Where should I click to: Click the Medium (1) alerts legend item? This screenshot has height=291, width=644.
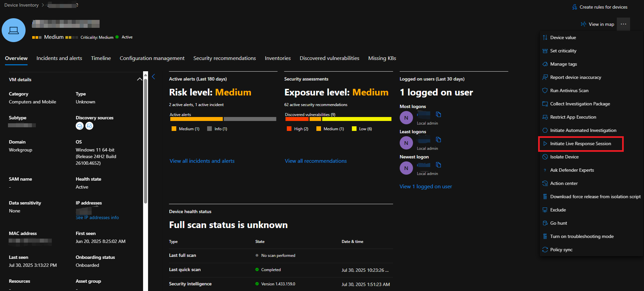click(x=186, y=129)
